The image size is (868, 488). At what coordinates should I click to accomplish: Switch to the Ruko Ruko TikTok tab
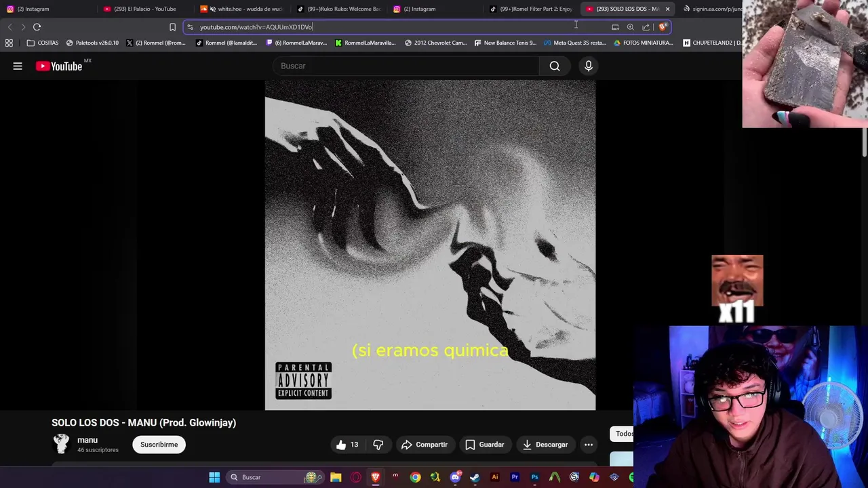[339, 9]
